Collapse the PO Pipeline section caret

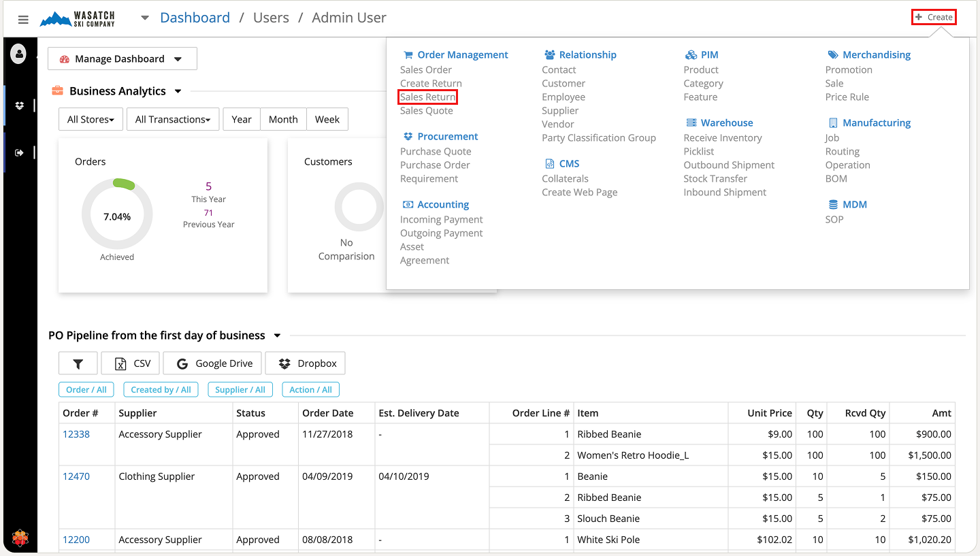pyautogui.click(x=277, y=336)
